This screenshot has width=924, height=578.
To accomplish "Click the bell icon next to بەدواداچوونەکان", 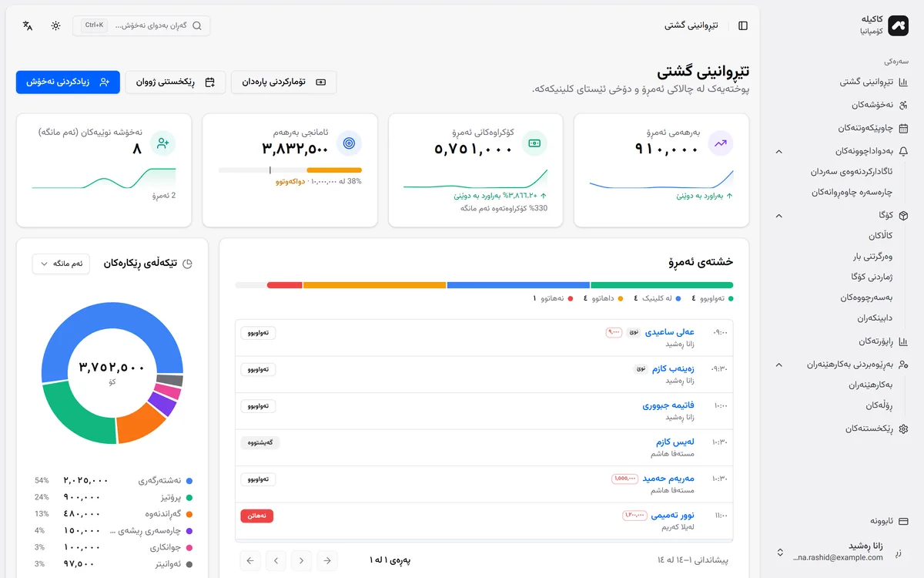I will click(903, 151).
